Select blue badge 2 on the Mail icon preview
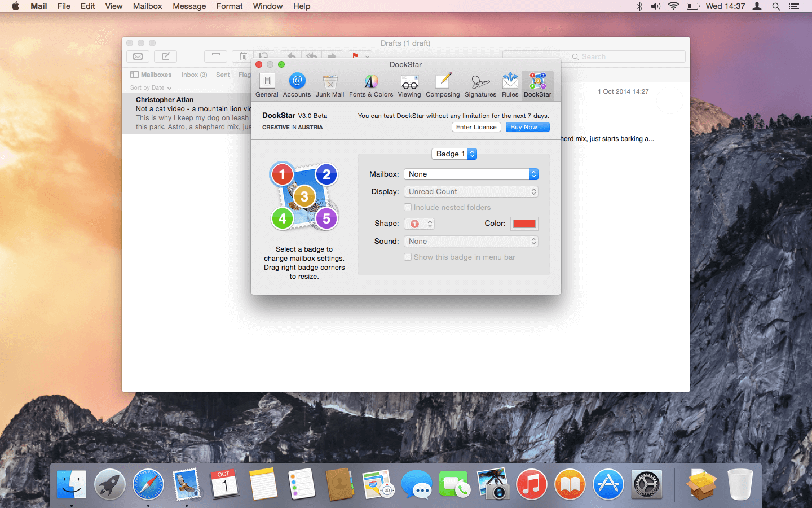This screenshot has height=508, width=812. pyautogui.click(x=326, y=175)
